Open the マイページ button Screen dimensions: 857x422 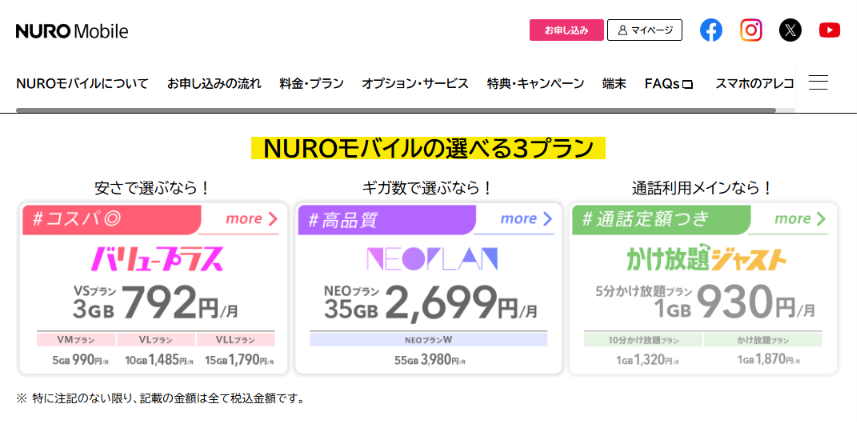click(x=644, y=30)
